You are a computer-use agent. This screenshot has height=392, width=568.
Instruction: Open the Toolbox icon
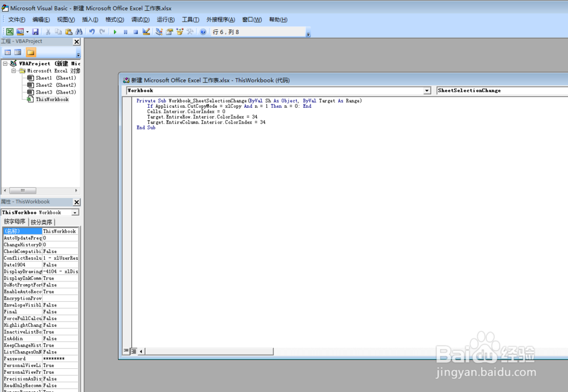tap(190, 32)
